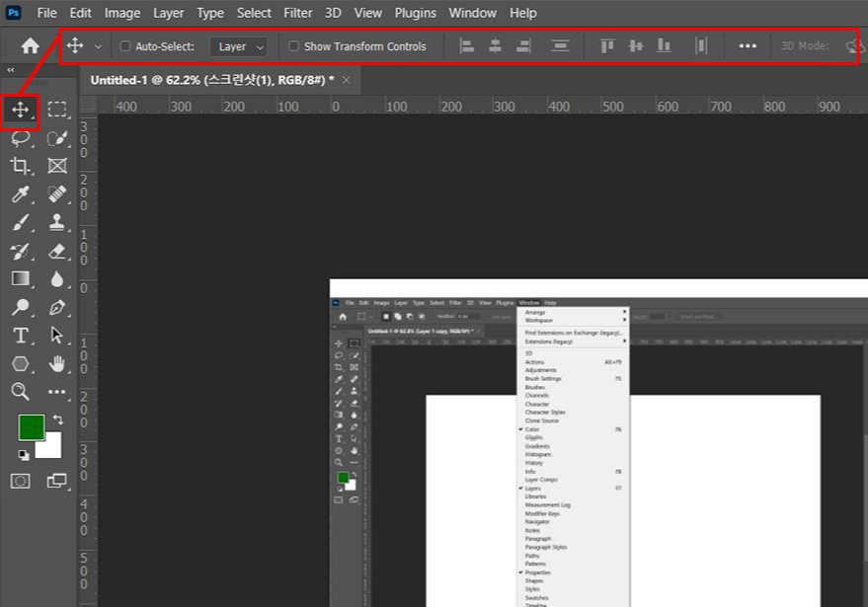
Task: Select the Crop tool
Action: click(x=21, y=166)
